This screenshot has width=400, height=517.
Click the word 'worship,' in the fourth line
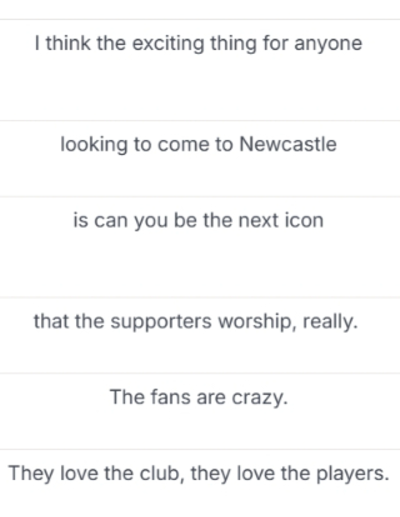(x=257, y=322)
